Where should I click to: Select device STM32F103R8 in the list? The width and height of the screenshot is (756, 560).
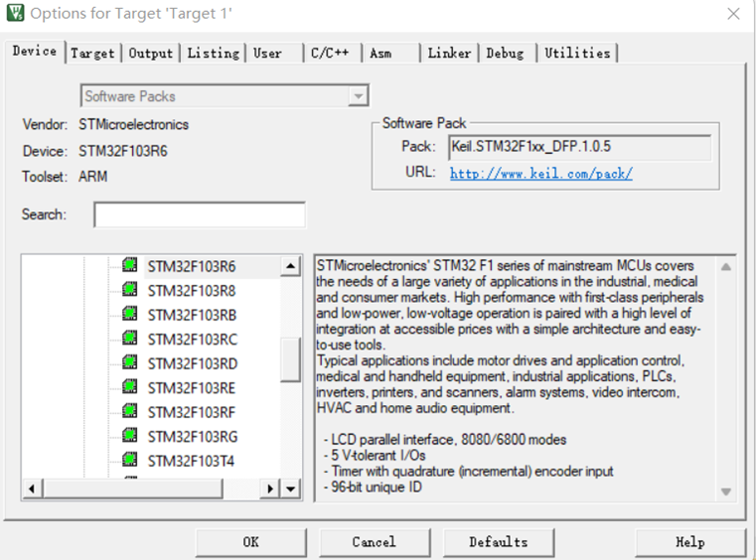point(192,291)
